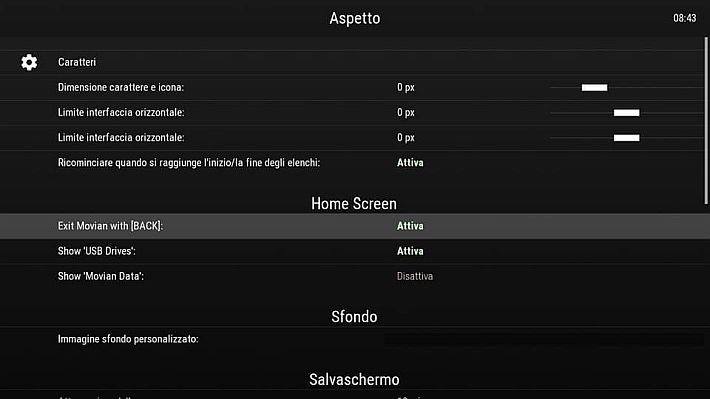Click the first Limite interfaccia orizzontale slider handle
Screen dimensions: 710x399
pyautogui.click(x=627, y=113)
